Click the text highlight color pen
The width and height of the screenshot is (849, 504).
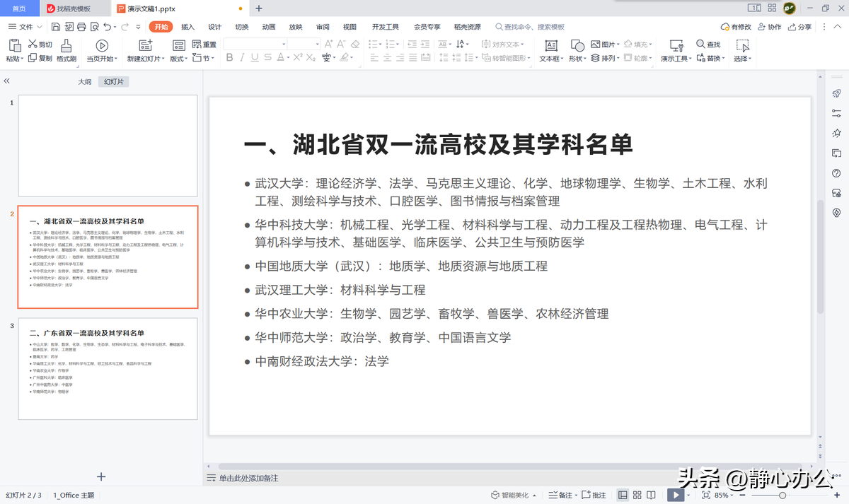tap(344, 57)
